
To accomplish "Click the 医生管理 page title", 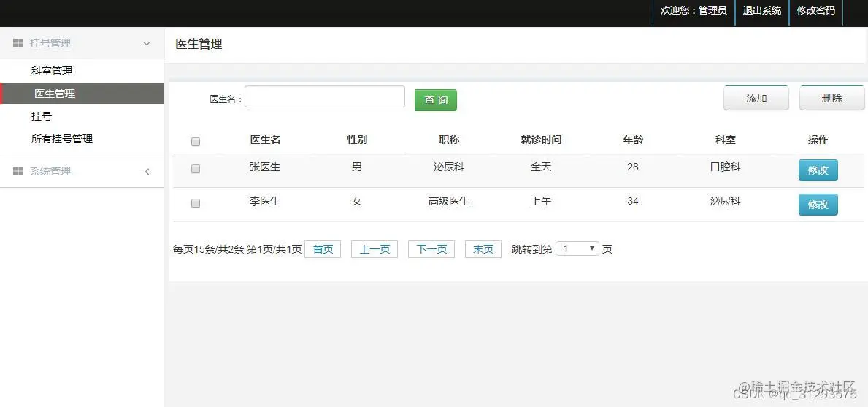I will pos(199,45).
